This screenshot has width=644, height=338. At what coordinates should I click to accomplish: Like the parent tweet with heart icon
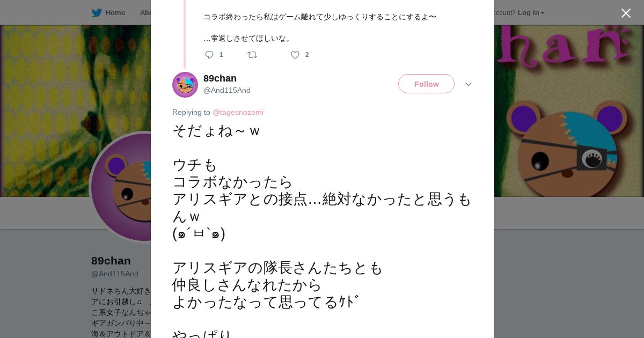coord(295,55)
